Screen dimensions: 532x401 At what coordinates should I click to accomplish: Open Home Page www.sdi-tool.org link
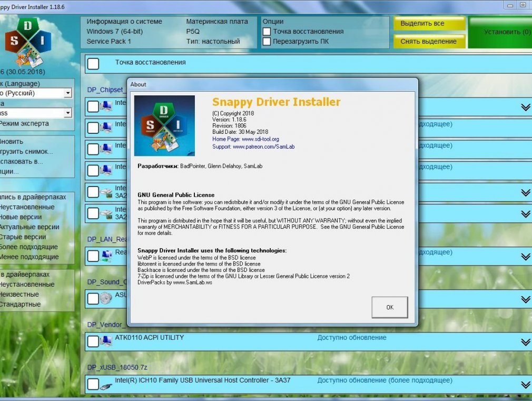(x=245, y=139)
